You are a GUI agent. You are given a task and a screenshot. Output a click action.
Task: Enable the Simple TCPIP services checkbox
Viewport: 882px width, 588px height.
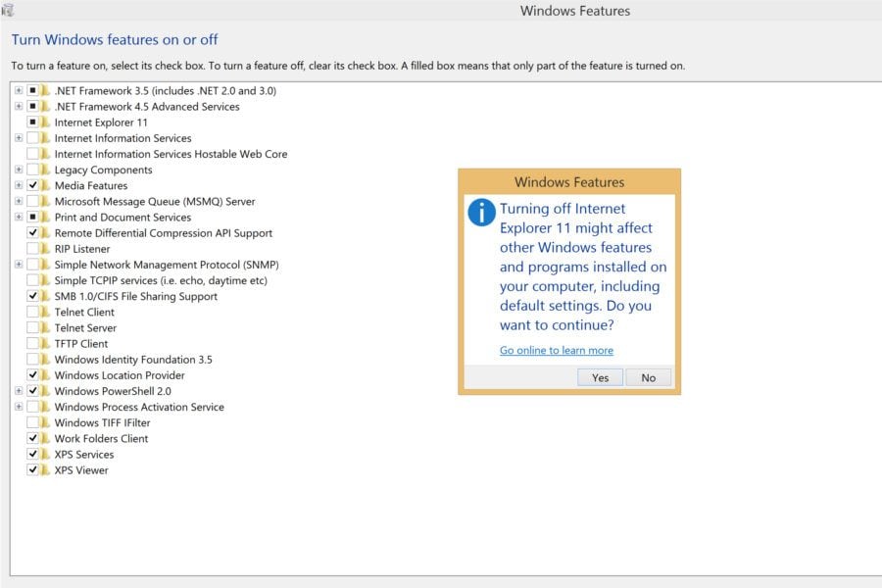[x=32, y=279]
